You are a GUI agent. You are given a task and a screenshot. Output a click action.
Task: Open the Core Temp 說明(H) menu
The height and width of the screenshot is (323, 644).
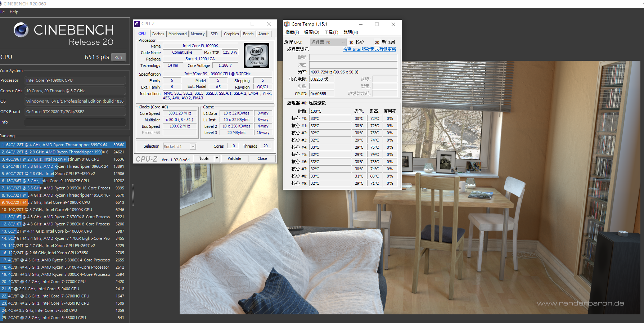click(x=351, y=32)
